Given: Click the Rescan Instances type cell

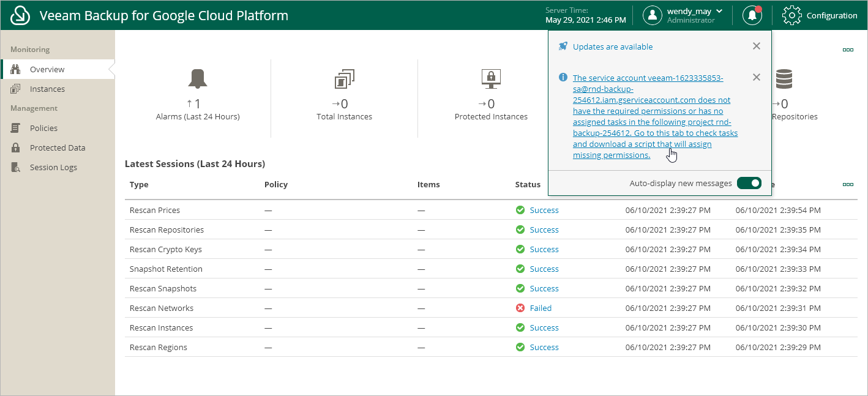Looking at the screenshot, I should tap(161, 327).
